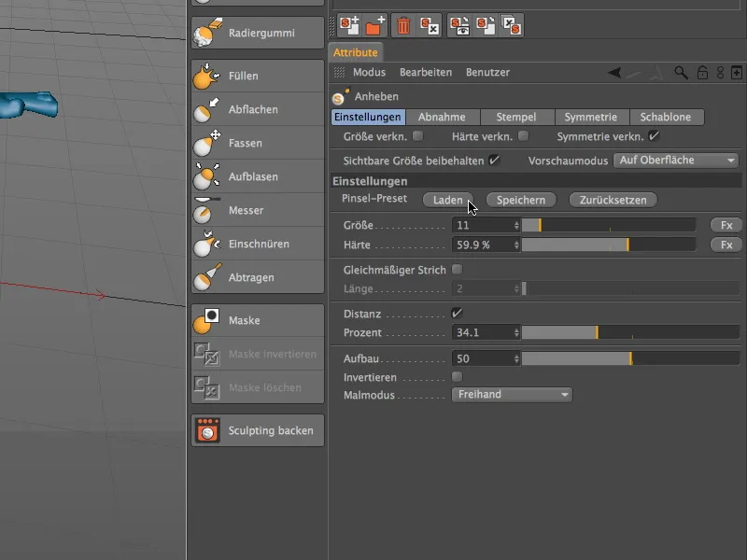Enable Gleichmäßiger Strich checkbox

[x=457, y=270]
